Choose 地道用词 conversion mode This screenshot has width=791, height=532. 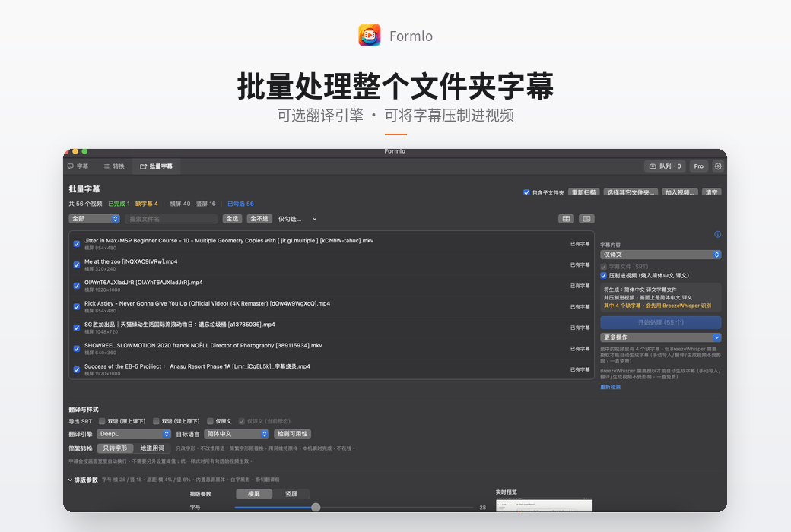(152, 448)
